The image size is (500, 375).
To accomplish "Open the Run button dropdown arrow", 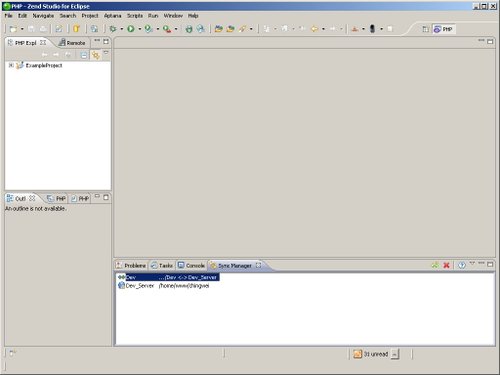I will pyautogui.click(x=140, y=29).
